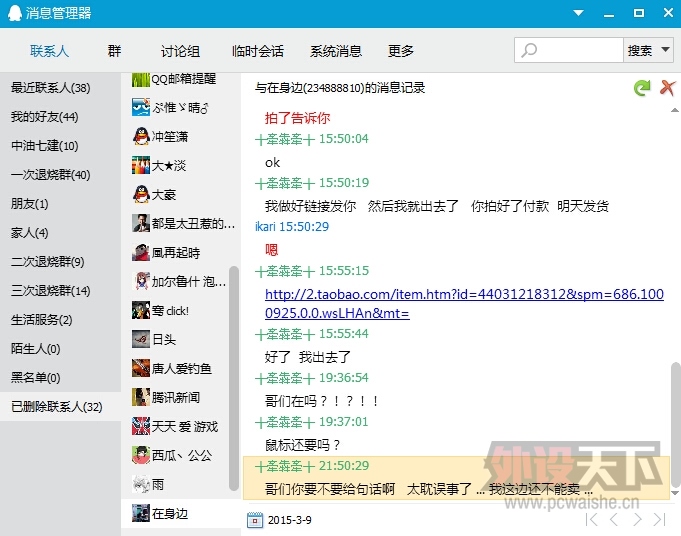Jump to the last page of records
This screenshot has width=681, height=536.
(659, 520)
